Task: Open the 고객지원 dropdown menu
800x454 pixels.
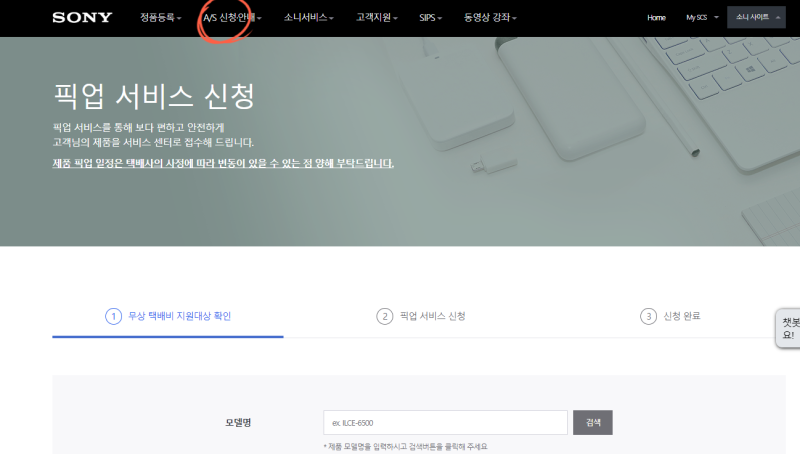Action: 377,17
